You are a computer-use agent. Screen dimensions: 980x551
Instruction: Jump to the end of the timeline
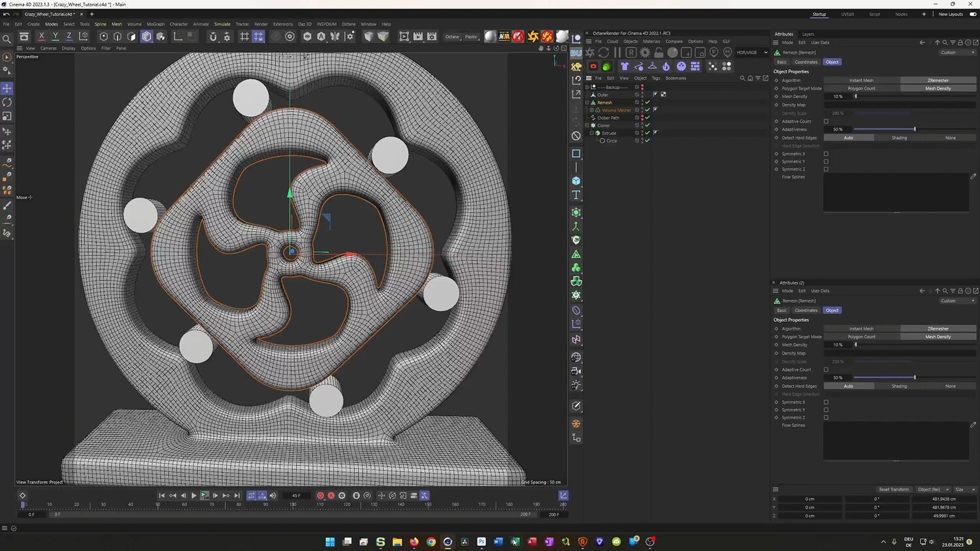[237, 496]
